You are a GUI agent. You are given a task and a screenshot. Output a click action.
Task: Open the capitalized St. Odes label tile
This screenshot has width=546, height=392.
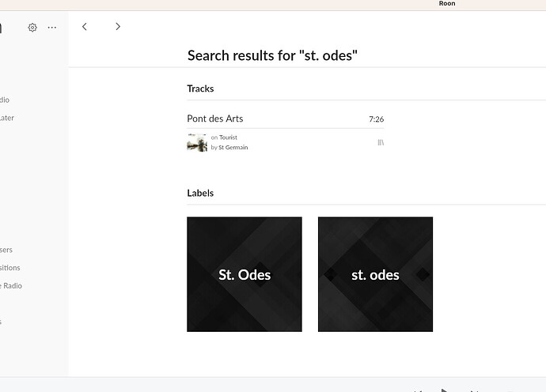coord(245,274)
